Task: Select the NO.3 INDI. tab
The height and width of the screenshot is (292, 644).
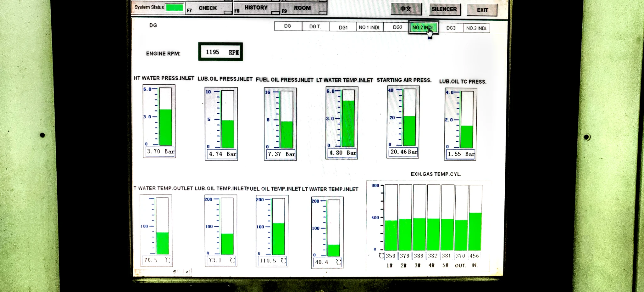Action: 477,28
